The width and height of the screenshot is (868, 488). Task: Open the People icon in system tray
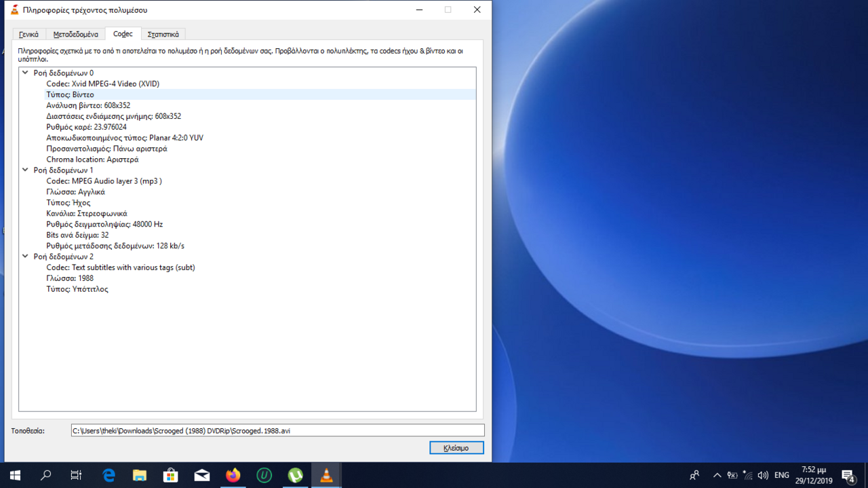pyautogui.click(x=694, y=475)
